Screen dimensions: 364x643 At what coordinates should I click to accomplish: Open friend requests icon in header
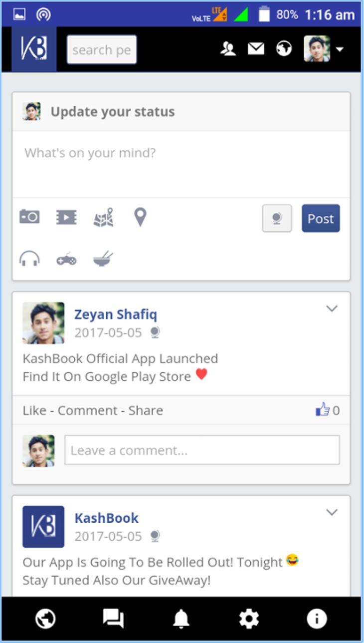click(x=228, y=49)
